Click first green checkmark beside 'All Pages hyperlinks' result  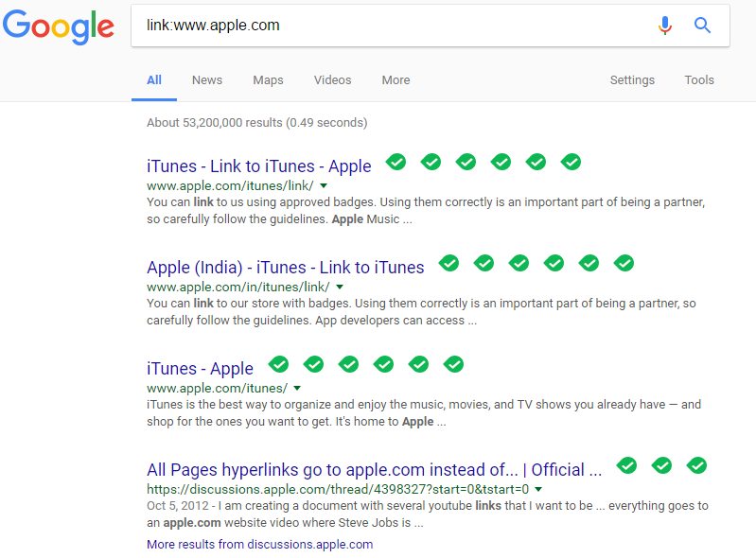click(626, 465)
